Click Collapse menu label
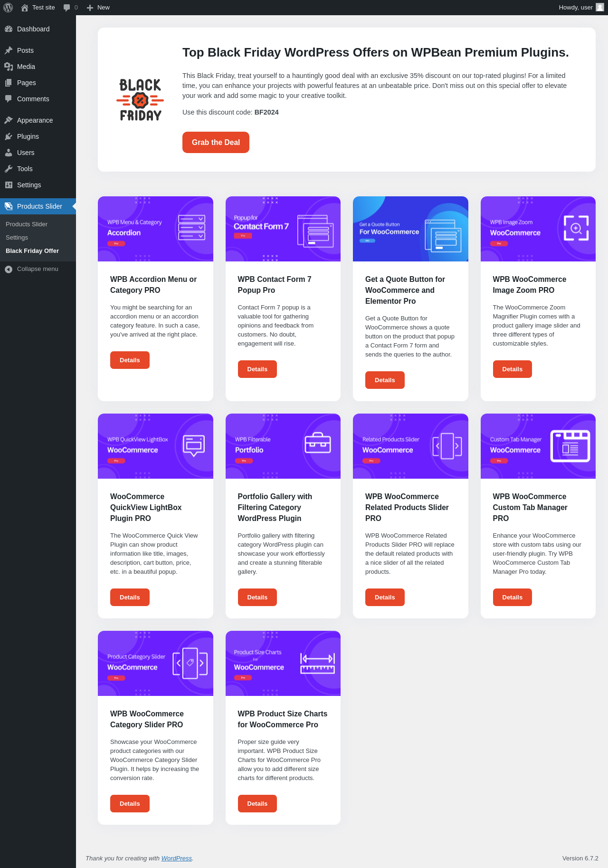Screen dimensions: 608x868 (x=38, y=269)
